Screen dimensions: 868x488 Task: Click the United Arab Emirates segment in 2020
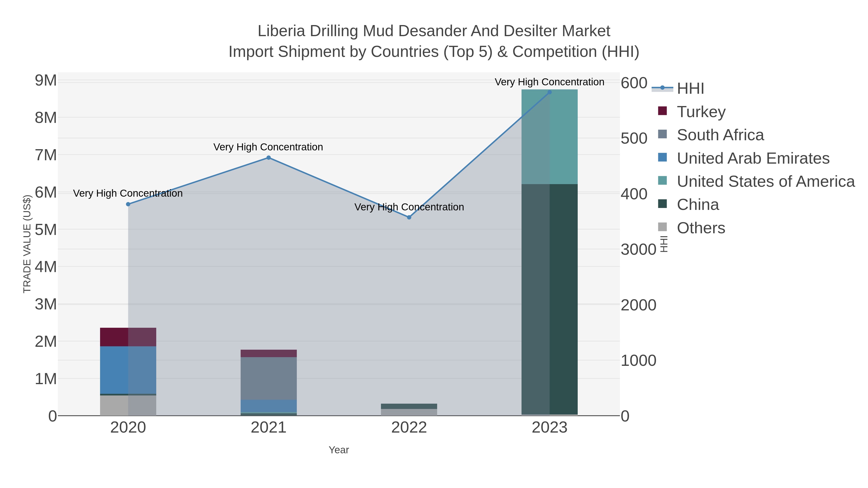coord(128,370)
